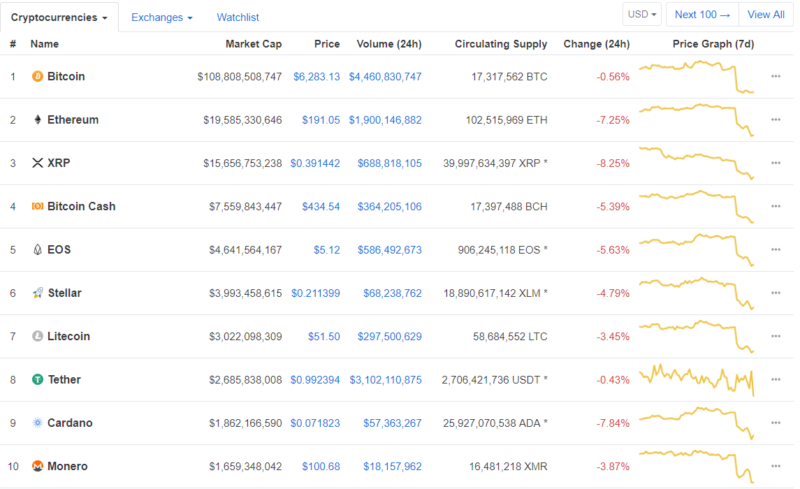Click the EOS logo icon
The height and width of the screenshot is (489, 800).
[x=37, y=250]
